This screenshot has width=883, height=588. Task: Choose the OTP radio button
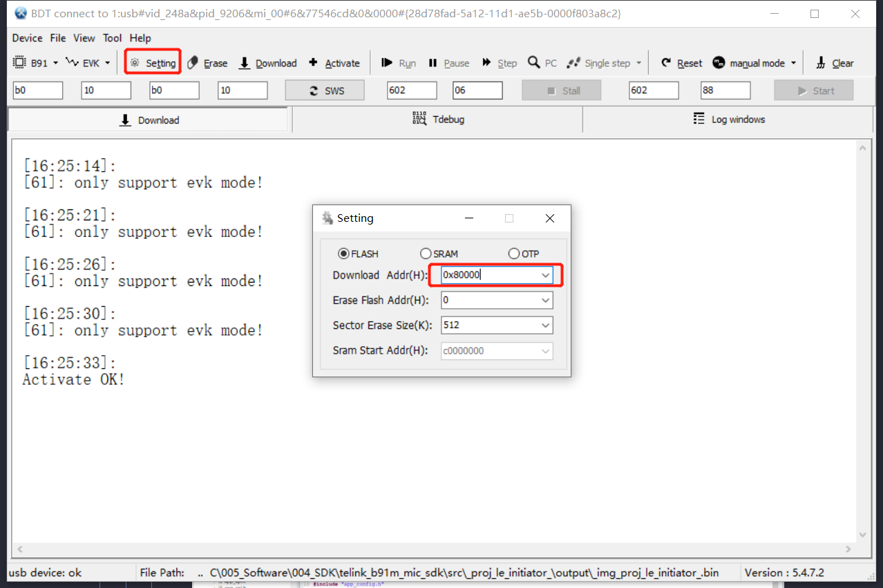tap(513, 254)
